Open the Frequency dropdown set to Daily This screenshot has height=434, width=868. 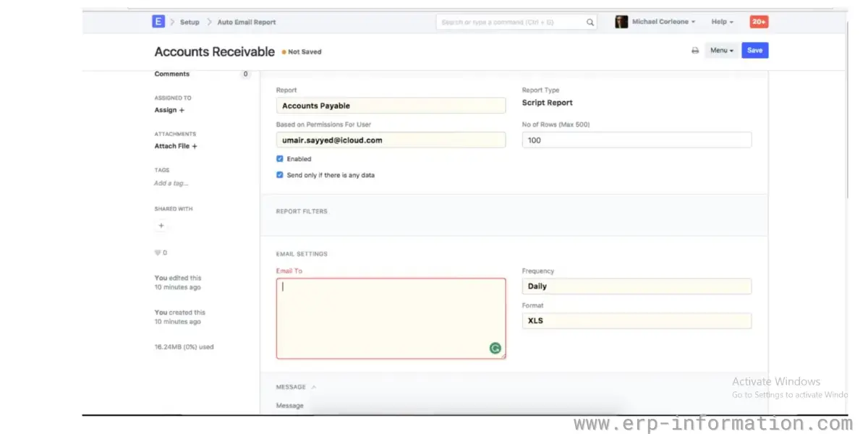pos(637,286)
